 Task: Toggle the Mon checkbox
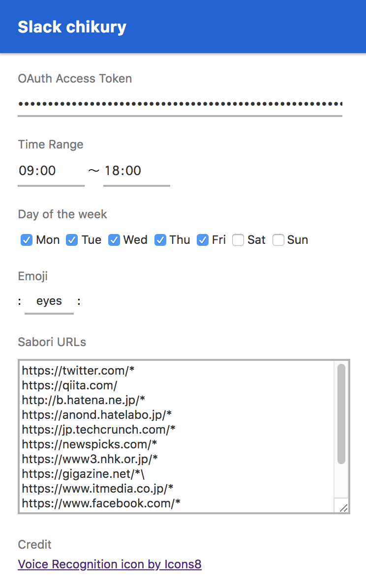point(26,240)
